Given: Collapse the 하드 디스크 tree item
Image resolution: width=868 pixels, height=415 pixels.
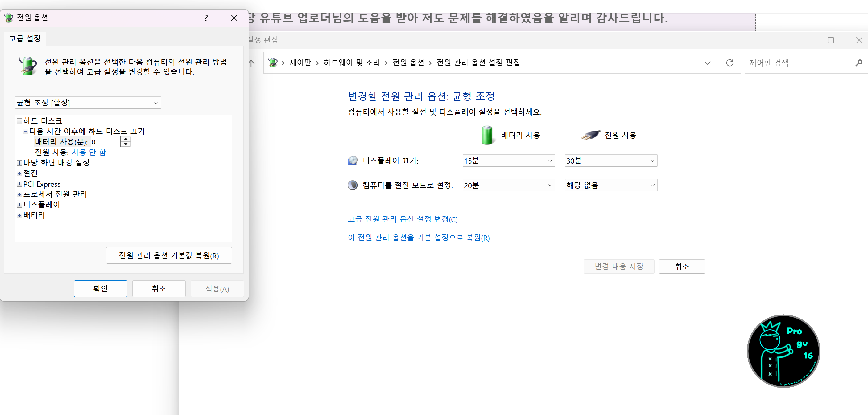Looking at the screenshot, I should (x=19, y=120).
